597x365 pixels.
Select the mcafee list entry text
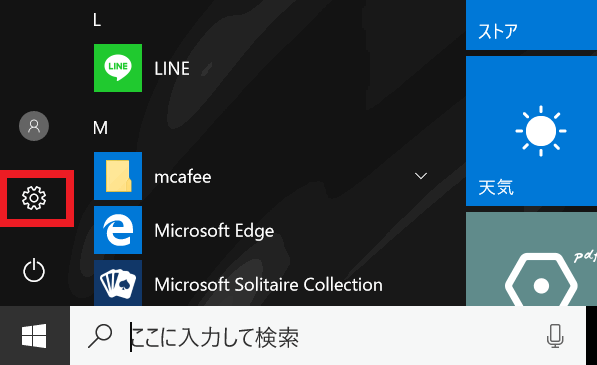coord(183,177)
